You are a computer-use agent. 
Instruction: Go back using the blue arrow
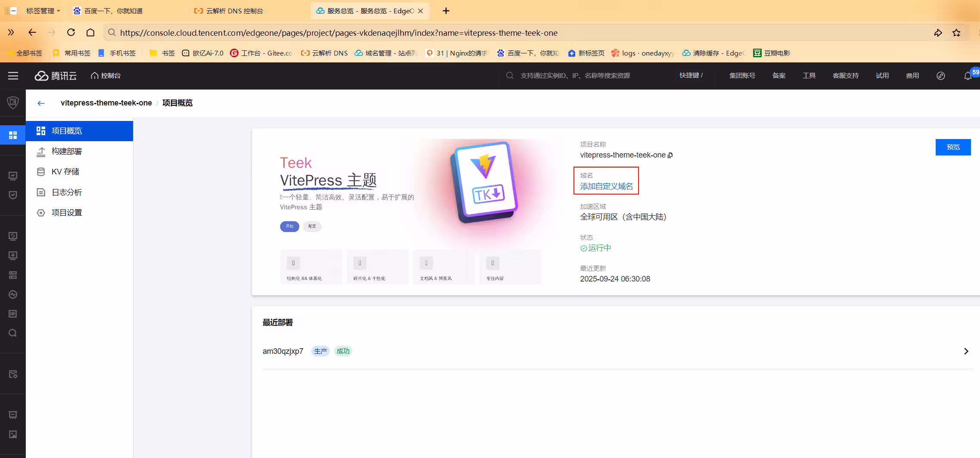(x=41, y=103)
